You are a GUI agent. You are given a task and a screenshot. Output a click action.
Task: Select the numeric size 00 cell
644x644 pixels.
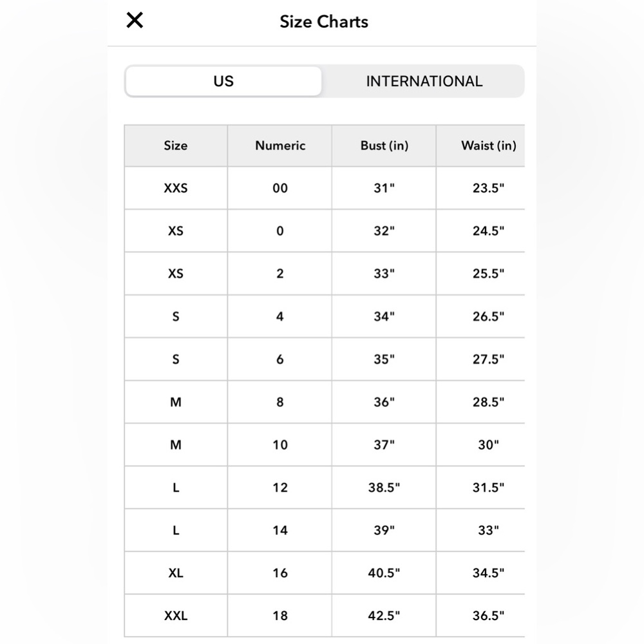pyautogui.click(x=279, y=188)
